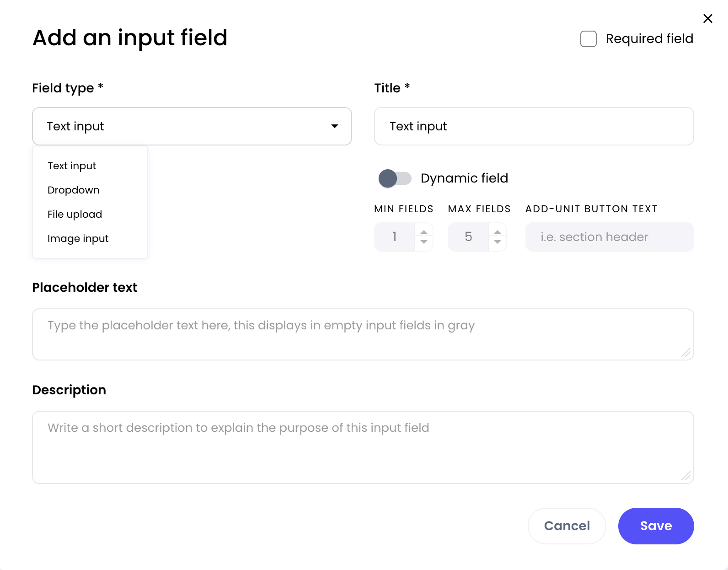Open the Field type dropdown
The height and width of the screenshot is (570, 728).
click(192, 126)
